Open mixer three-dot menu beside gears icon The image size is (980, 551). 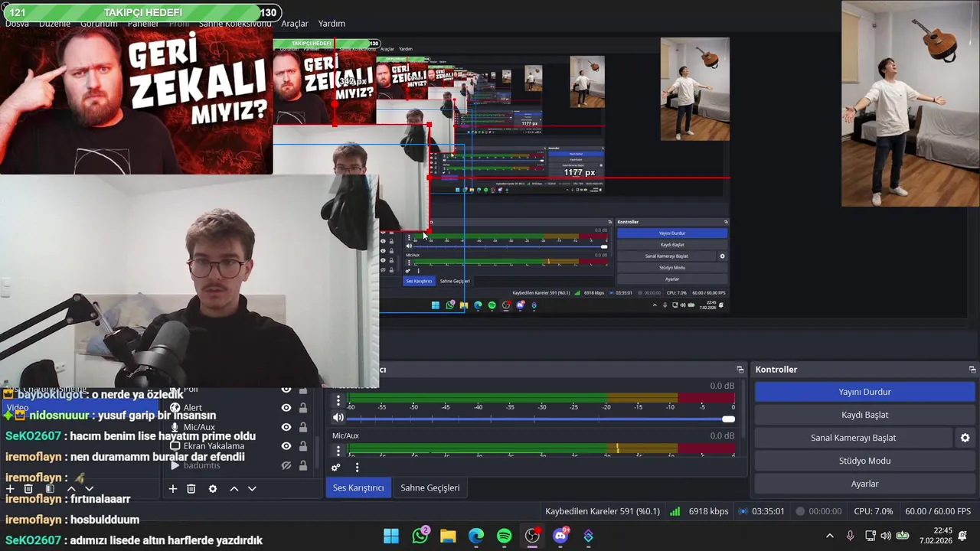coord(357,468)
